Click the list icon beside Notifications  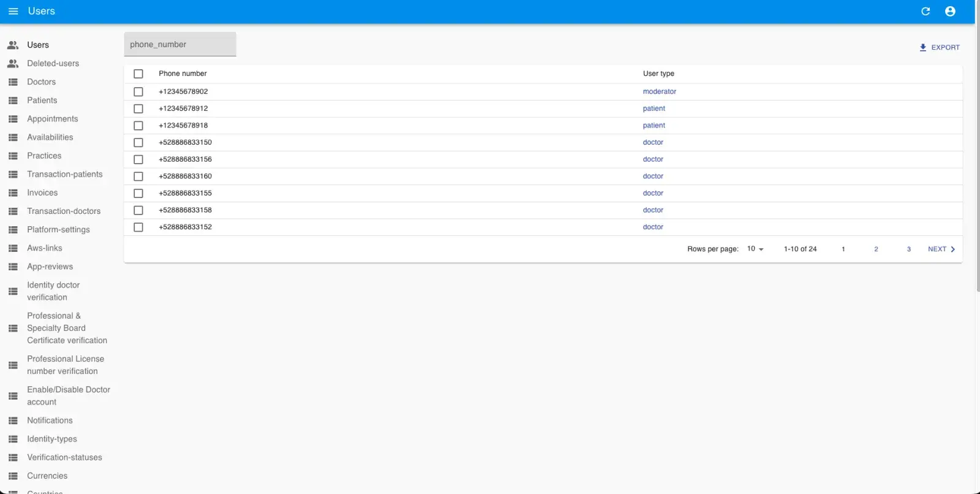click(13, 420)
